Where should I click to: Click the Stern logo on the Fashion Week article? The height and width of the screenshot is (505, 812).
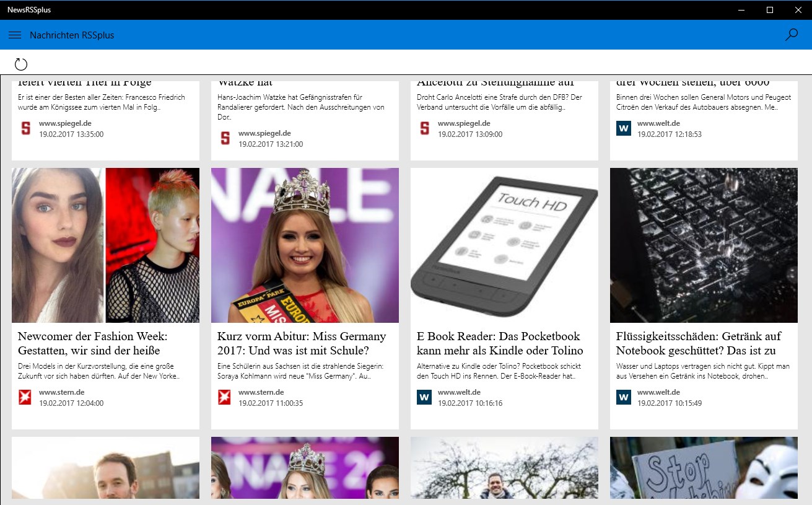point(25,397)
